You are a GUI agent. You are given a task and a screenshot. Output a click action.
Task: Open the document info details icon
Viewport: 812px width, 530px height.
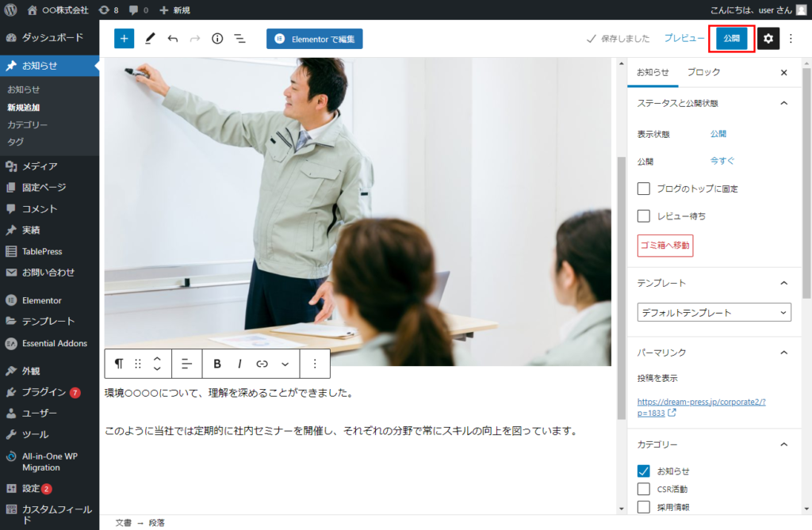tap(217, 39)
